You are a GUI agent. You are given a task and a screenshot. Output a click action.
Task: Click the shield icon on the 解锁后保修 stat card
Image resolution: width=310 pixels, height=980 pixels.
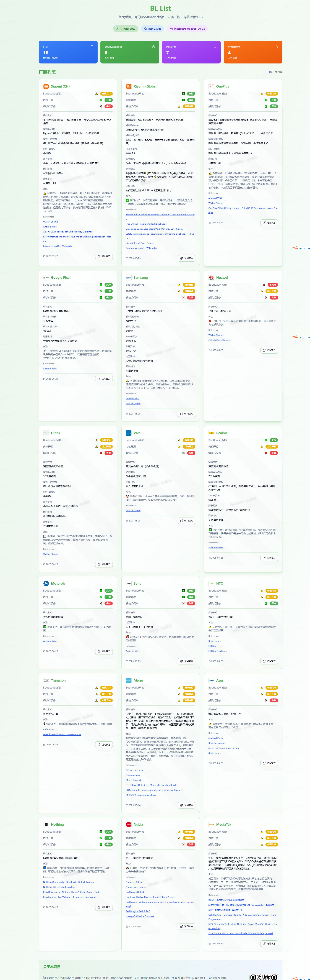point(277,47)
